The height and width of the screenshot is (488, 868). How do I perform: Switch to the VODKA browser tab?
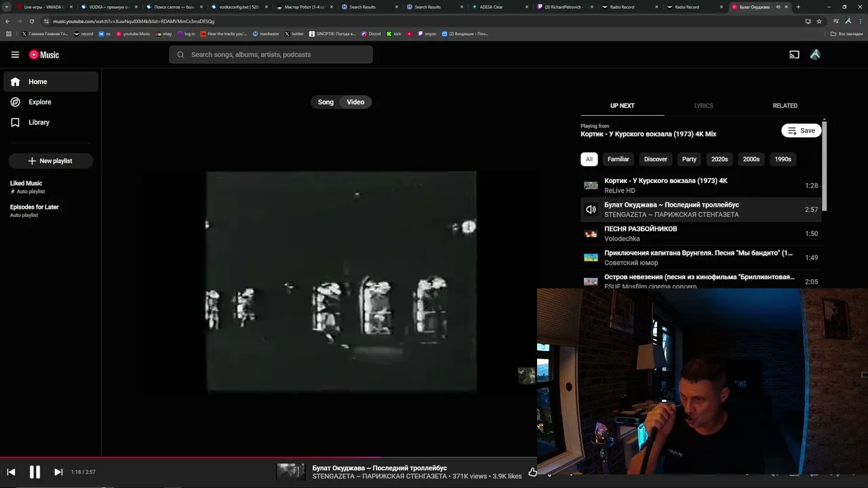[108, 7]
